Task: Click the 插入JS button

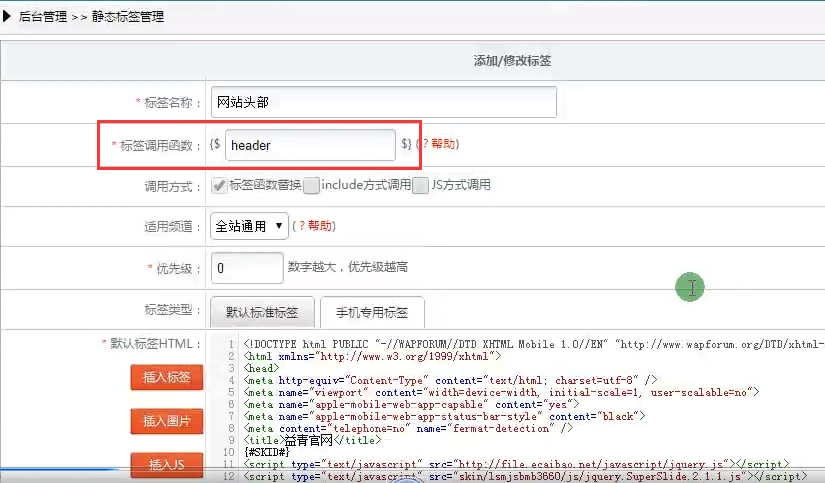Action: [167, 465]
